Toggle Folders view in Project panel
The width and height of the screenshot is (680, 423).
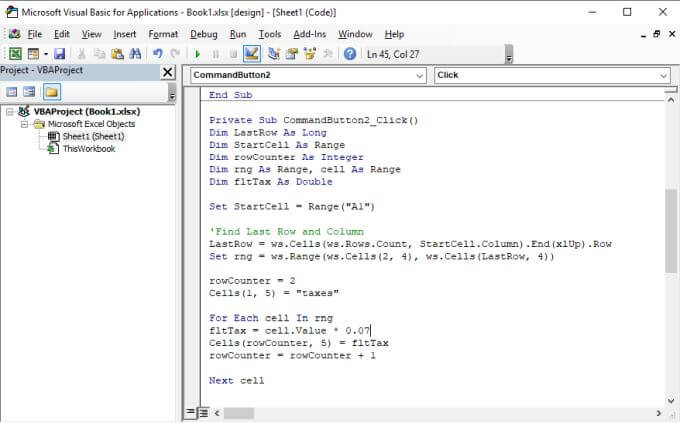50,92
